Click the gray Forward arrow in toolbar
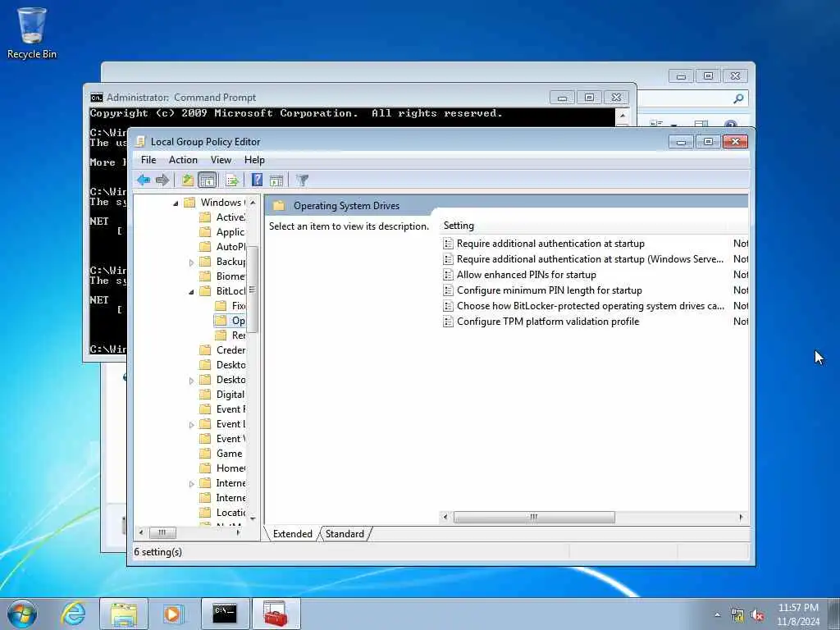The width and height of the screenshot is (840, 630). pos(162,180)
